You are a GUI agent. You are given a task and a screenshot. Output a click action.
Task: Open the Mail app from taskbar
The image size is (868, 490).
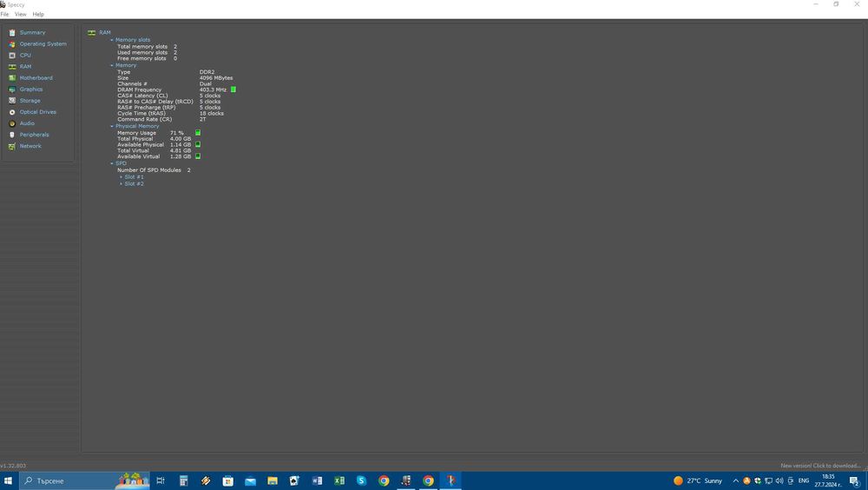click(250, 480)
